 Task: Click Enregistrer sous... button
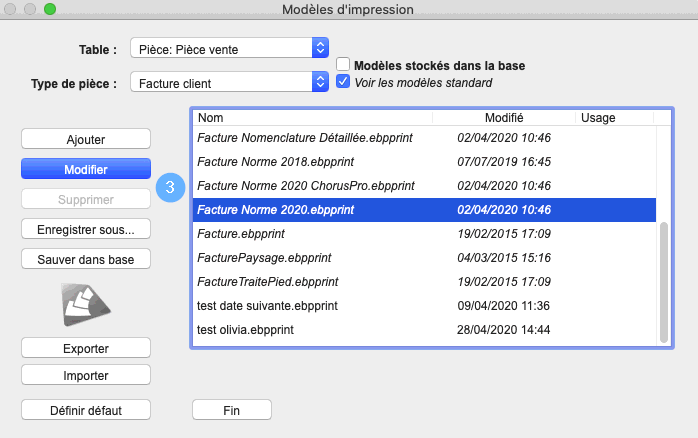click(x=86, y=229)
